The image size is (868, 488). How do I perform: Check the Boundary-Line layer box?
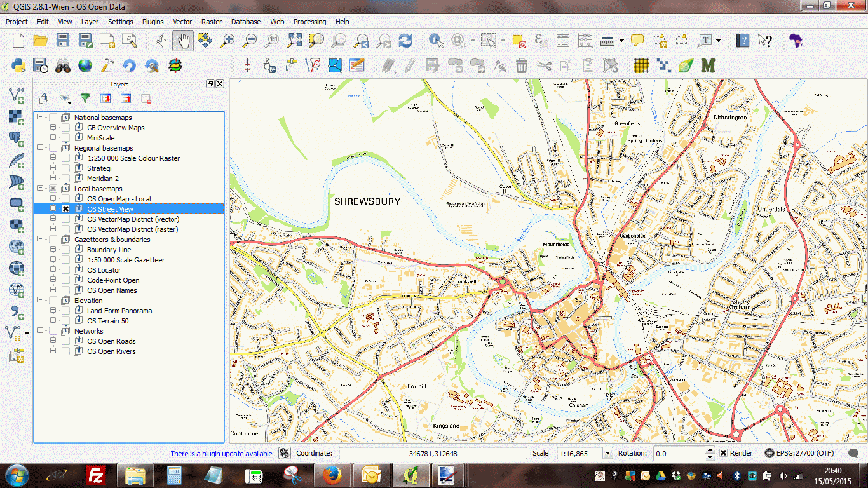[65, 250]
